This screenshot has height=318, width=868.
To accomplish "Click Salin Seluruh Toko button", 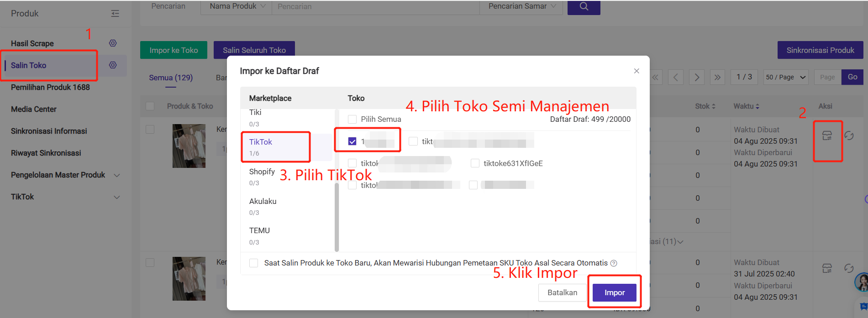I will pyautogui.click(x=254, y=50).
